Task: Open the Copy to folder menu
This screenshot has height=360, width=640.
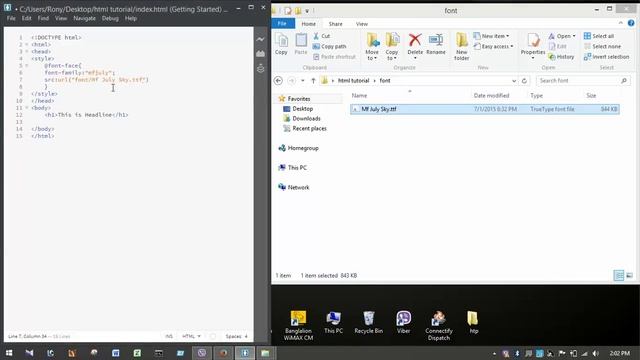Action: [392, 47]
